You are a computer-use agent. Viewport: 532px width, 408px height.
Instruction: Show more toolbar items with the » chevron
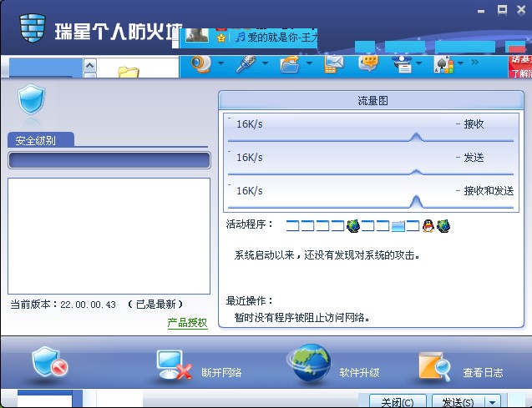(x=474, y=62)
